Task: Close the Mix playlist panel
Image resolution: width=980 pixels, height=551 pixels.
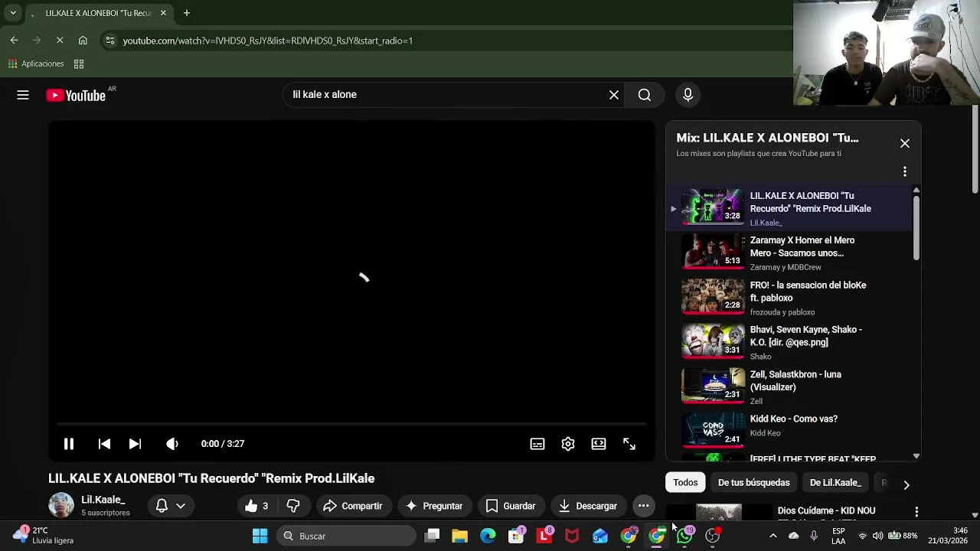Action: tap(905, 143)
